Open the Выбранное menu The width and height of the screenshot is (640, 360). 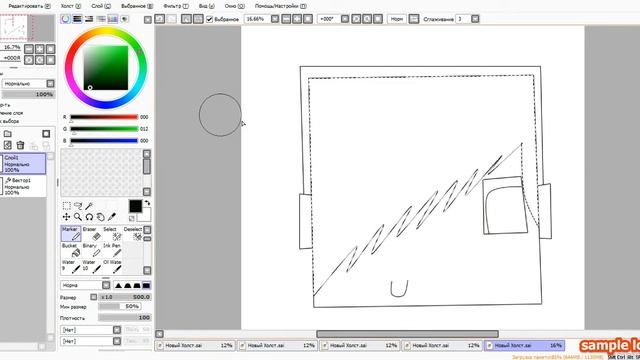click(x=137, y=6)
